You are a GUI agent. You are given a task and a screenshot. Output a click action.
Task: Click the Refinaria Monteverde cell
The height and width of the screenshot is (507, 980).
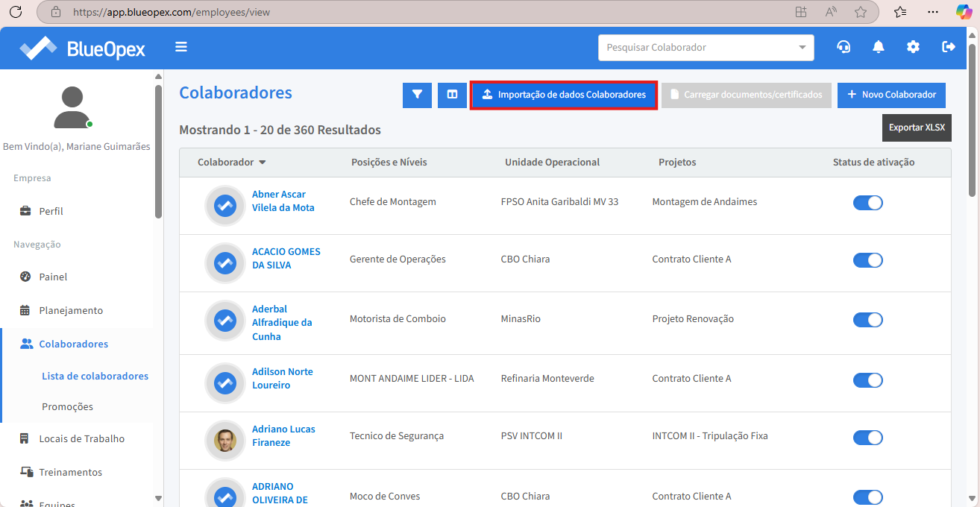[547, 379]
